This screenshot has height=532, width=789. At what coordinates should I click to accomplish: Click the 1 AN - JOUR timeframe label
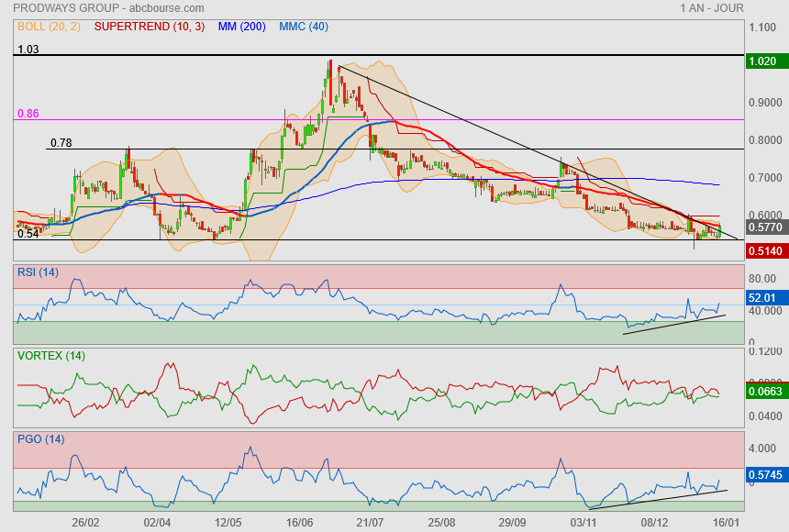pyautogui.click(x=712, y=7)
